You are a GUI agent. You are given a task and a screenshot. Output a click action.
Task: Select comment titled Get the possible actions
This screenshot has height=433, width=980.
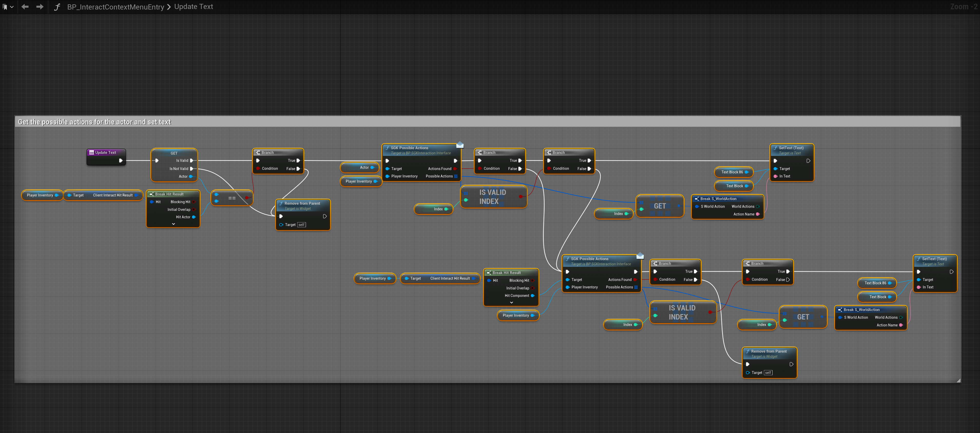tap(94, 122)
